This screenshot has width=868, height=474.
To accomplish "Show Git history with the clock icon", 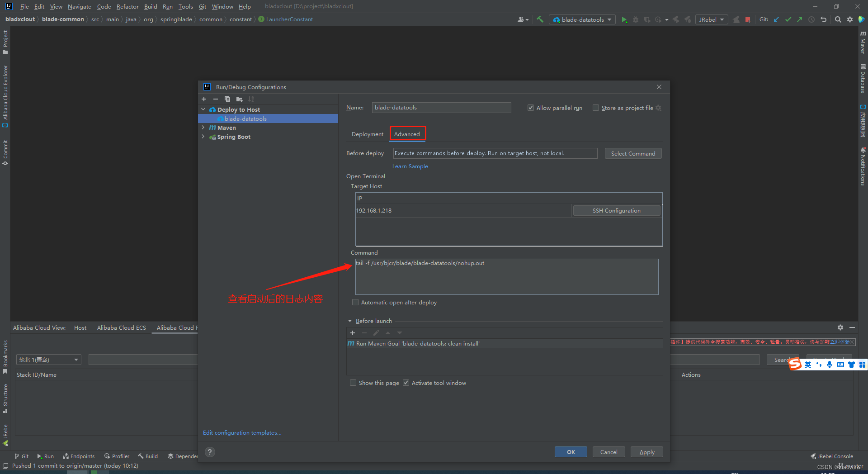I will 811,19.
